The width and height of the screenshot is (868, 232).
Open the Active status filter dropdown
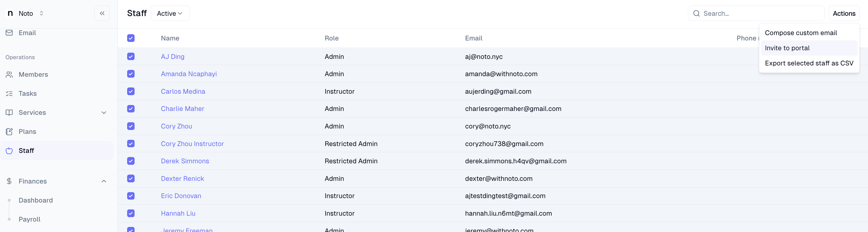tap(170, 13)
